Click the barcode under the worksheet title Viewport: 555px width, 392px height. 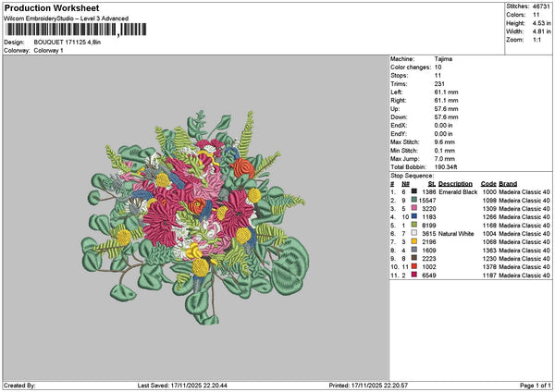point(75,30)
